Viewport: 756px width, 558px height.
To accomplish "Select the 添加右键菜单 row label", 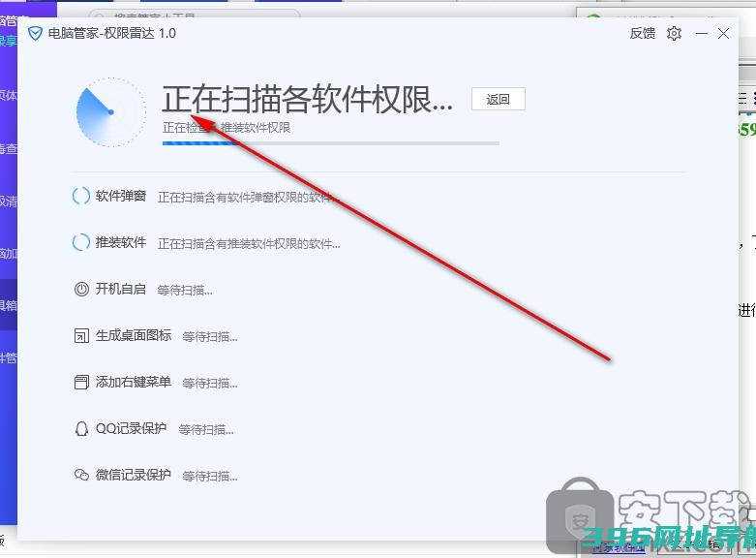I will pyautogui.click(x=134, y=382).
